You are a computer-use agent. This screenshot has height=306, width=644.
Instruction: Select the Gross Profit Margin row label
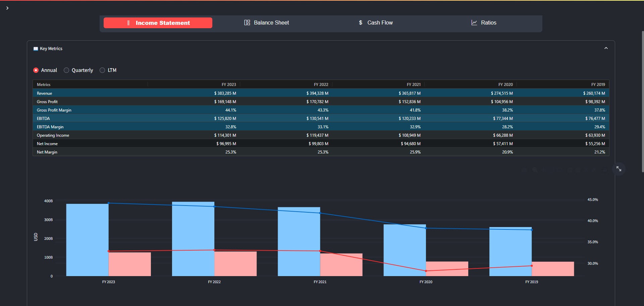(x=54, y=110)
